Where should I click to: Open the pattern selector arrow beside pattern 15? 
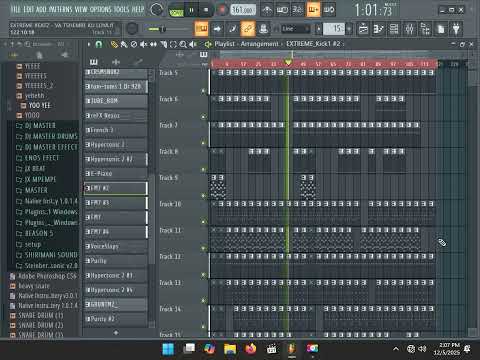319,29
